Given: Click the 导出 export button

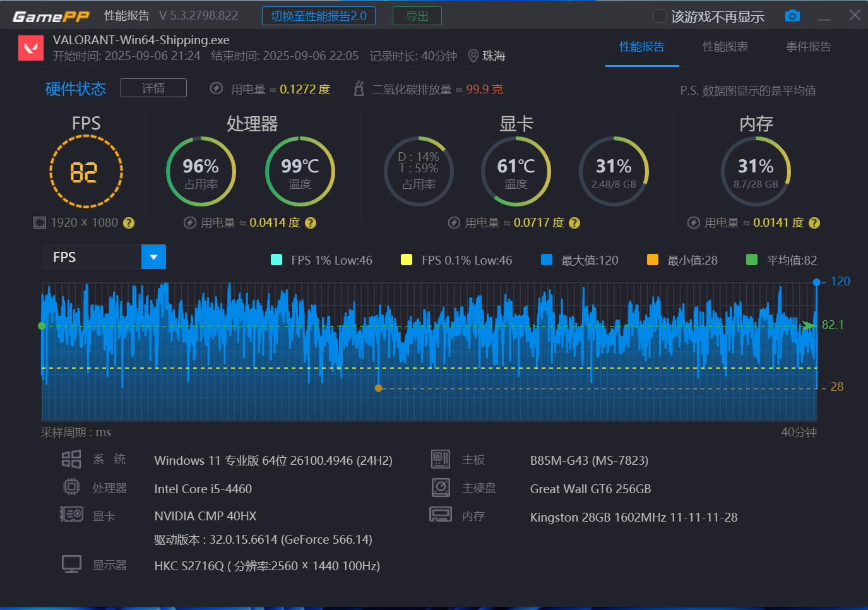Looking at the screenshot, I should [417, 16].
